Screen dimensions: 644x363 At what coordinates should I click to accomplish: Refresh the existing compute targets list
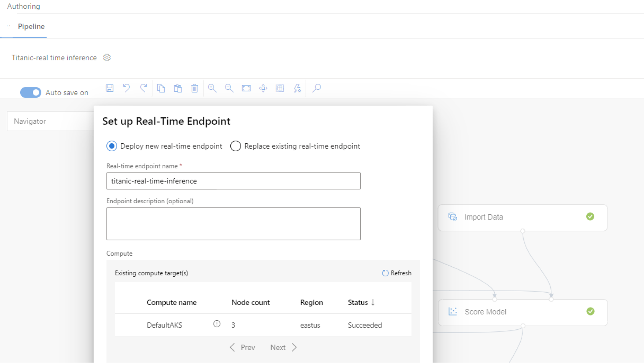(396, 273)
